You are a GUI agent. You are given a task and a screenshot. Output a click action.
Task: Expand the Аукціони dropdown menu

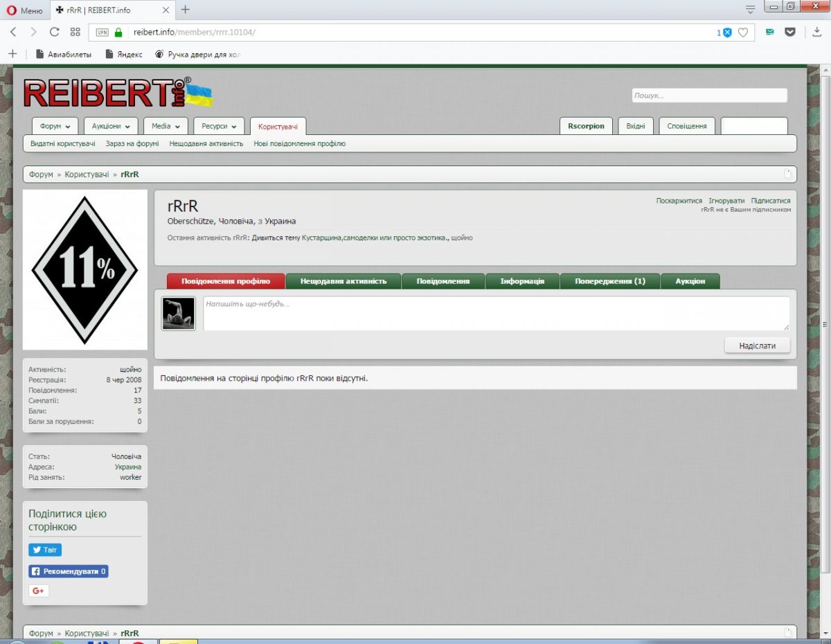[x=111, y=126]
